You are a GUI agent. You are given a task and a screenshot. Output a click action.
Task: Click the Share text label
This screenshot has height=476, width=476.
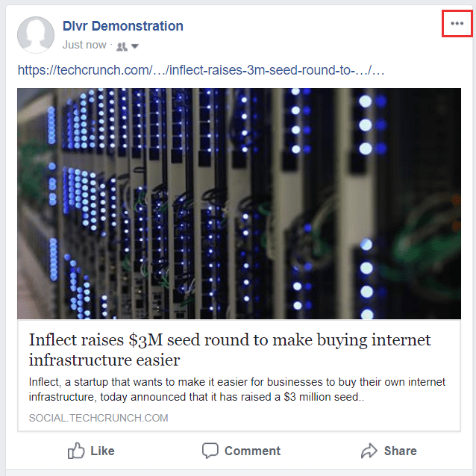point(400,451)
